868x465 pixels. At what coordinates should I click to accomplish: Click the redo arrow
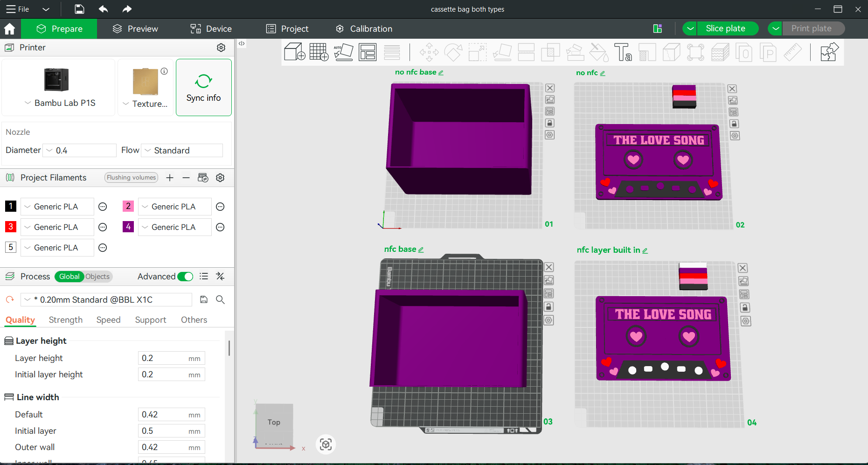[127, 9]
